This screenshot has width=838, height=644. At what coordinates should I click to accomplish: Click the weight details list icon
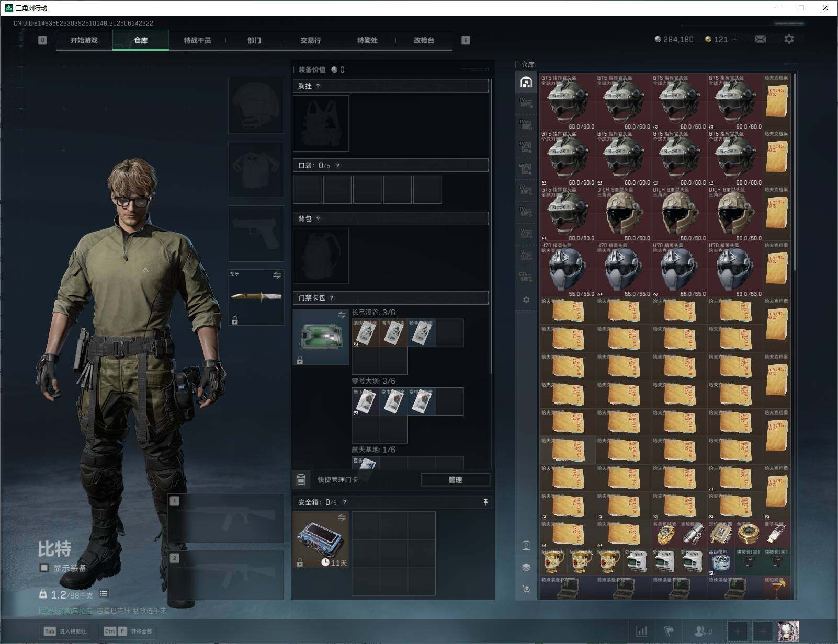[x=104, y=593]
